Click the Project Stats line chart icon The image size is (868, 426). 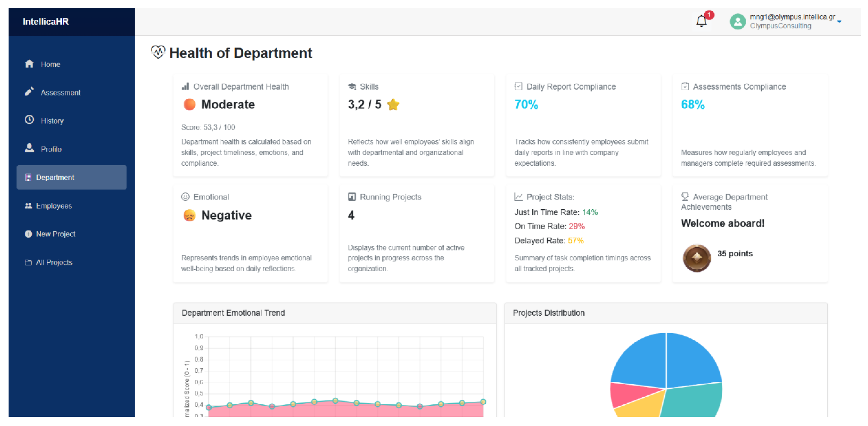[518, 197]
